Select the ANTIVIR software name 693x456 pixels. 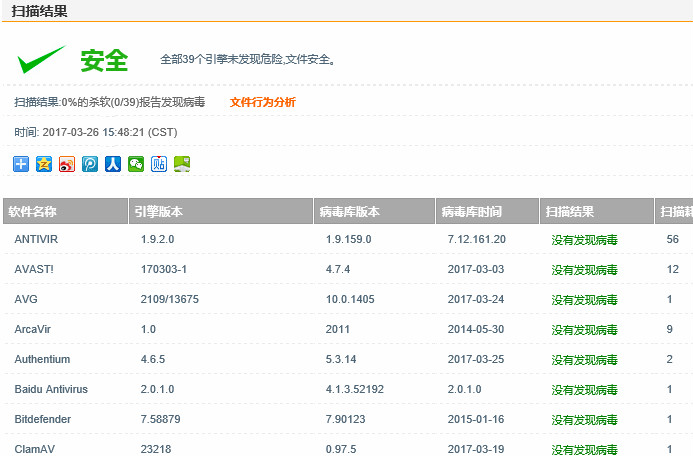(36, 239)
